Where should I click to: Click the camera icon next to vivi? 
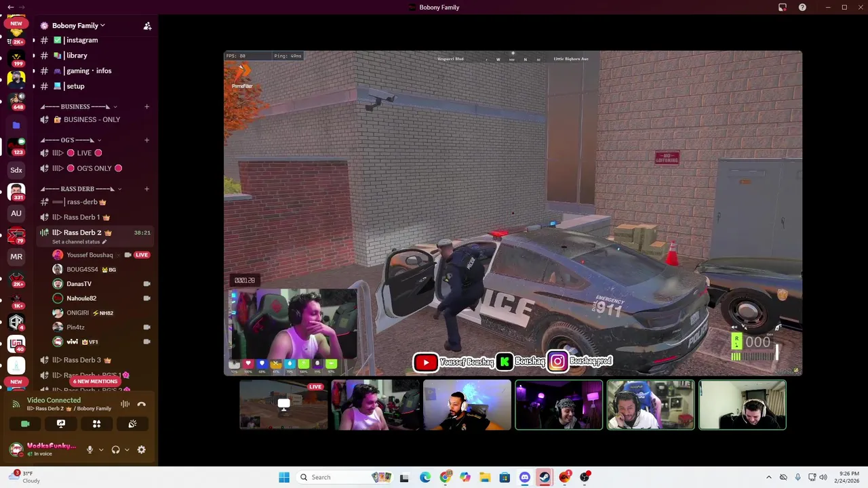click(146, 342)
